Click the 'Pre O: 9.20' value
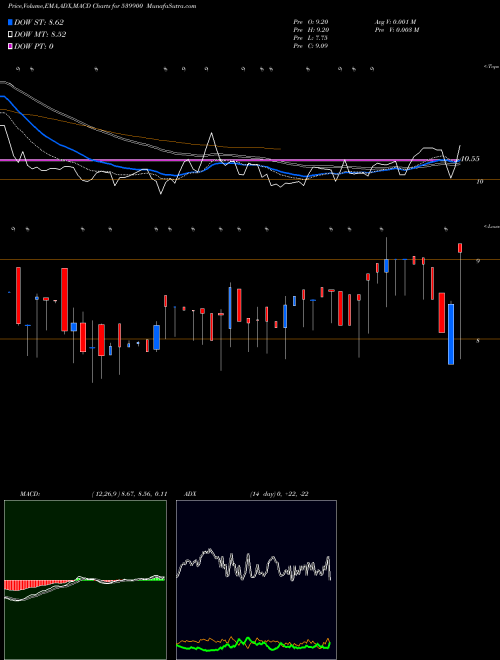Viewport: 500px width, 660px height. pyautogui.click(x=311, y=21)
